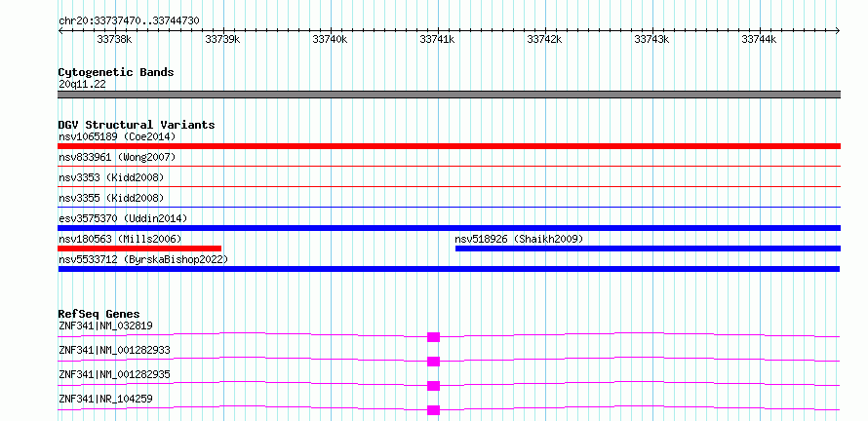Click the left arrow at the ruler start
The height and width of the screenshot is (421, 868).
coord(60,31)
